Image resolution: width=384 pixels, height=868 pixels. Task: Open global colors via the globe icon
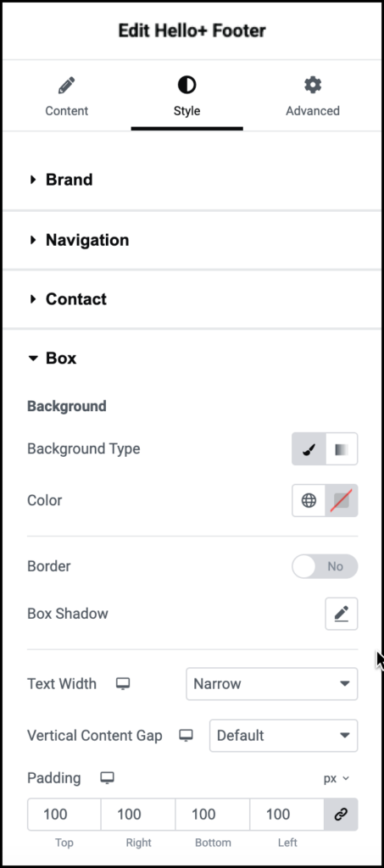309,500
